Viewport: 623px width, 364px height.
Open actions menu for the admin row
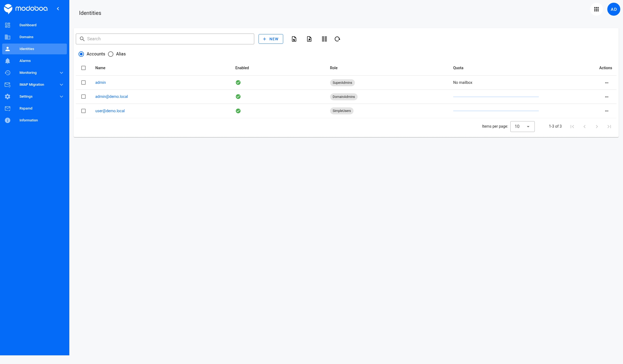click(x=606, y=83)
